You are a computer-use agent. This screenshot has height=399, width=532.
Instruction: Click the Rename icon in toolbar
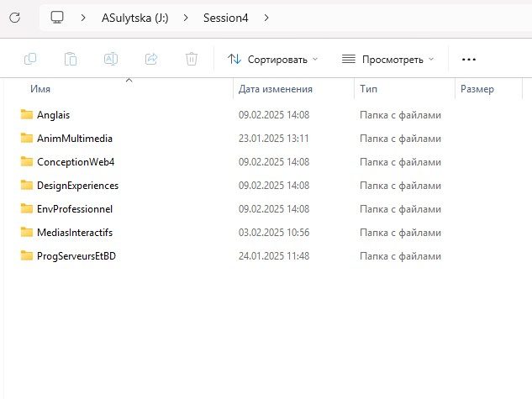click(111, 59)
